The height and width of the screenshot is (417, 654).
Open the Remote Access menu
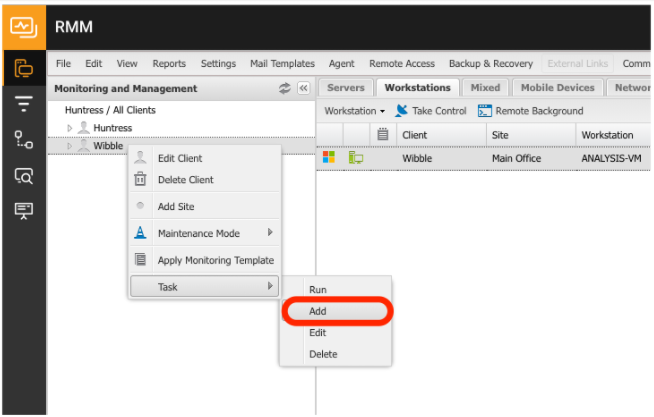click(402, 63)
